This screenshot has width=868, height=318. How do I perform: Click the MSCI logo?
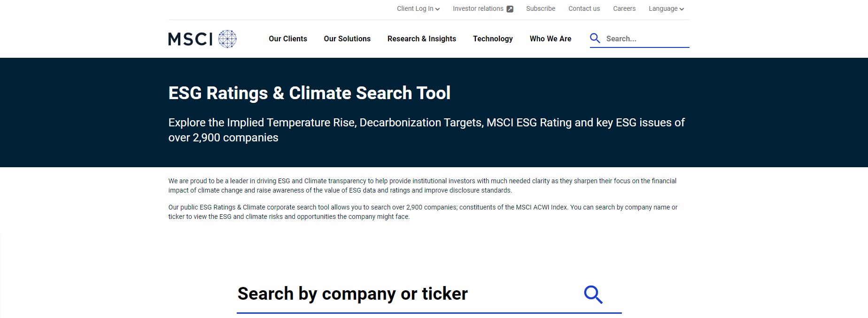(x=190, y=39)
